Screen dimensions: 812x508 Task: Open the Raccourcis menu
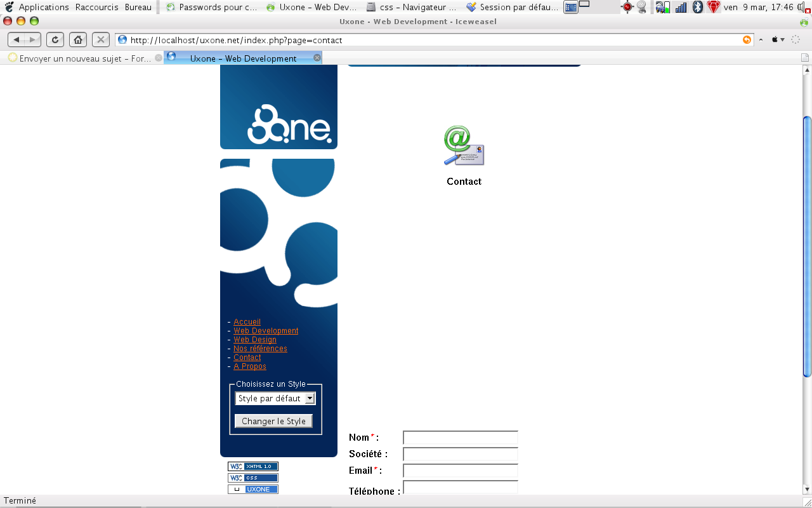pyautogui.click(x=96, y=7)
